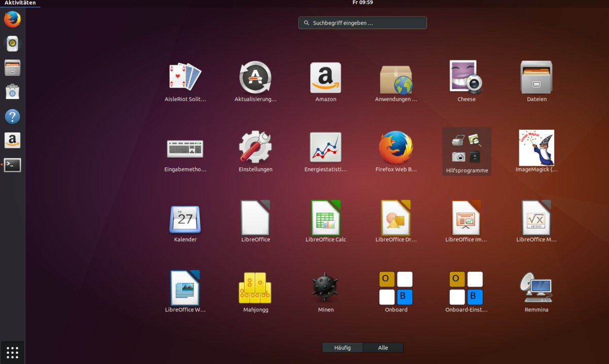
Task: Switch to Terminal in the dock
Action: pos(12,165)
